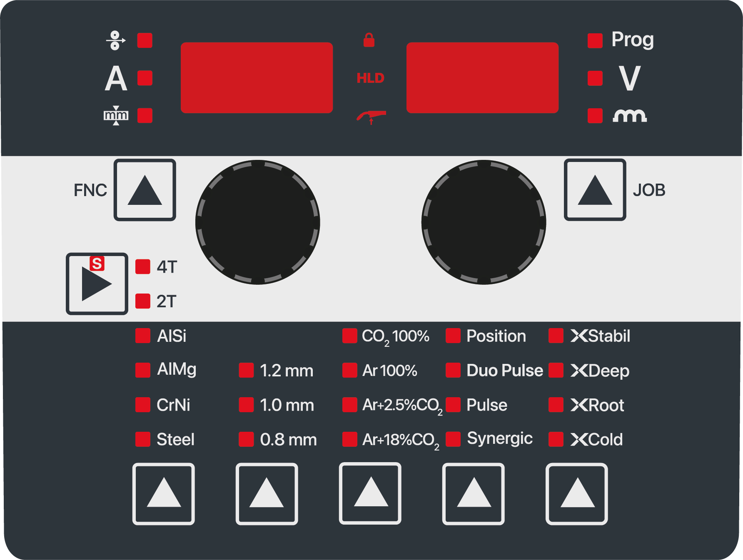Click the trigger mode S play button
Image resolution: width=743 pixels, height=560 pixels.
pyautogui.click(x=97, y=284)
